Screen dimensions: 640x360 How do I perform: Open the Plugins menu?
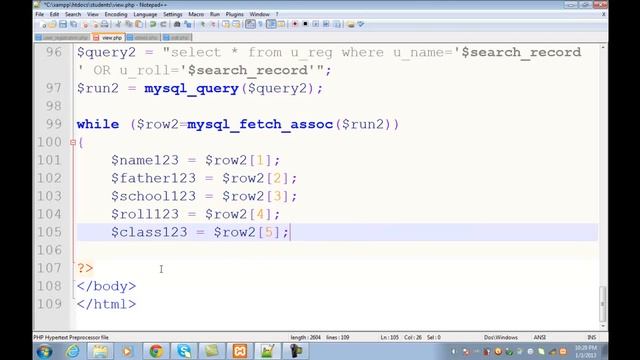(x=234, y=14)
